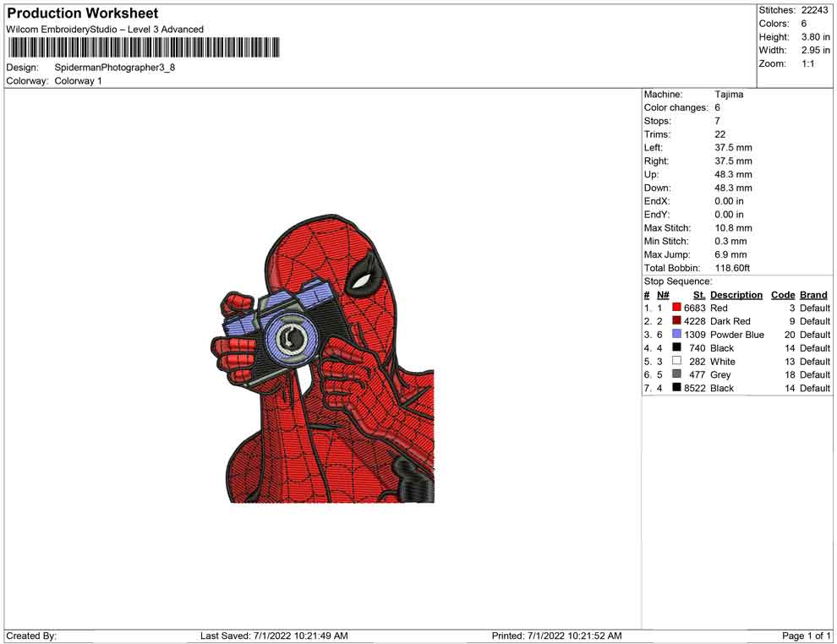Click the 'Code' column header
837x644 pixels.
coord(783,294)
